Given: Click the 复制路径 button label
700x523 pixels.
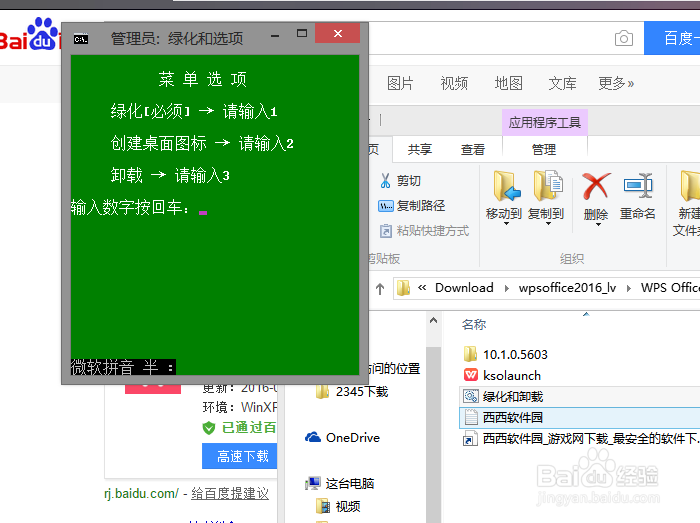Looking at the screenshot, I should click(421, 206).
